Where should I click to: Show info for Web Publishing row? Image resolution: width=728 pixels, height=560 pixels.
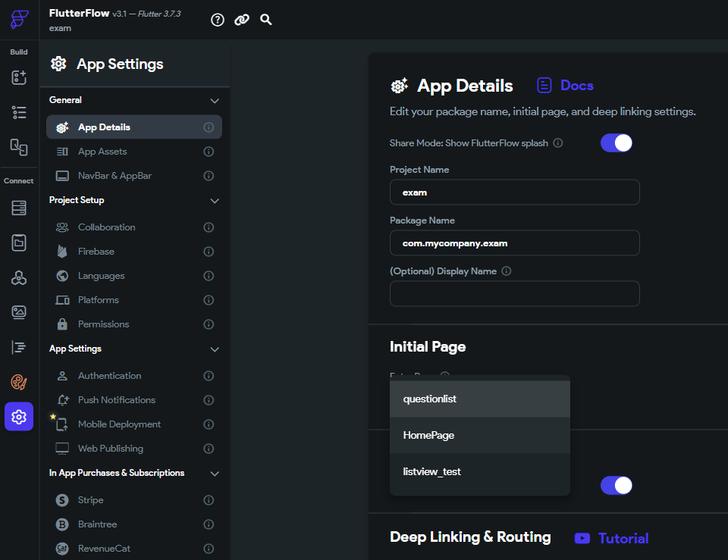[209, 448]
